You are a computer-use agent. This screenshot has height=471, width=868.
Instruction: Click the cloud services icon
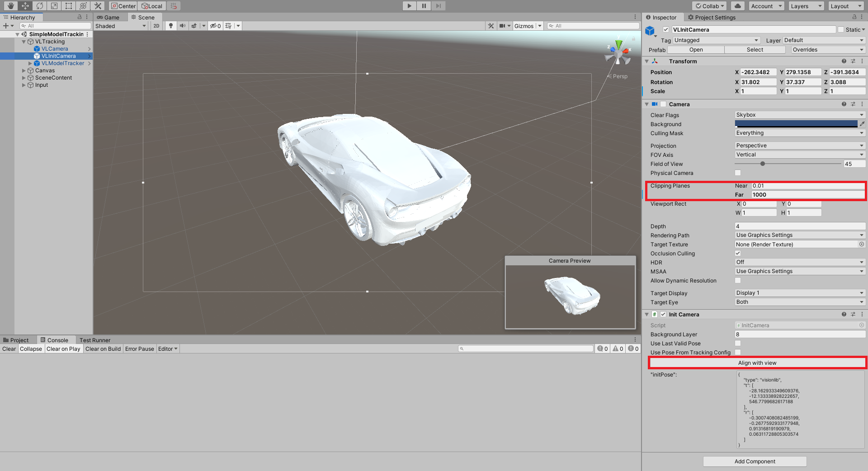[737, 6]
